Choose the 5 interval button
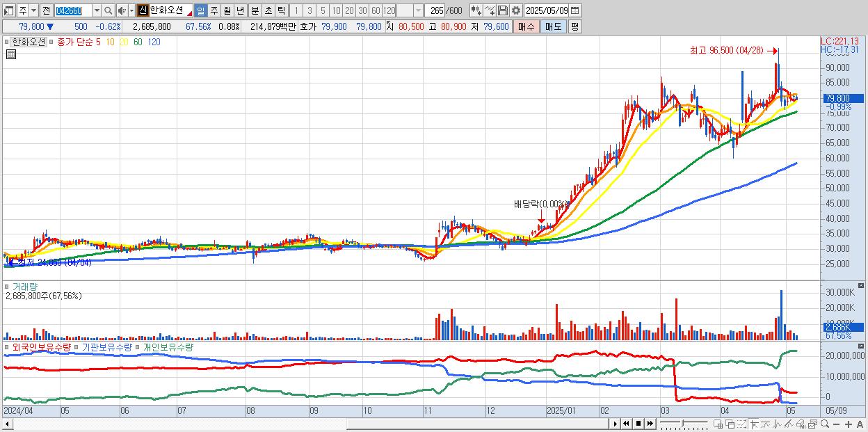 tap(323, 10)
